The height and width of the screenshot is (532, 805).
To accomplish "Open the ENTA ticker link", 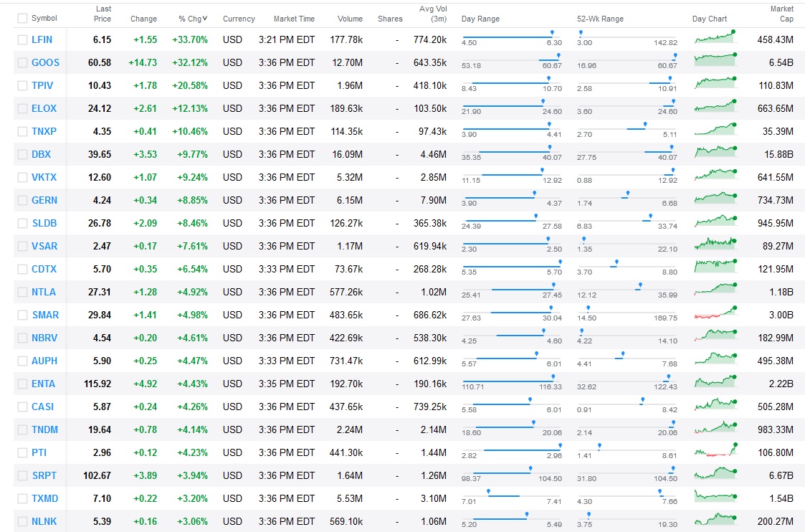I will point(43,384).
